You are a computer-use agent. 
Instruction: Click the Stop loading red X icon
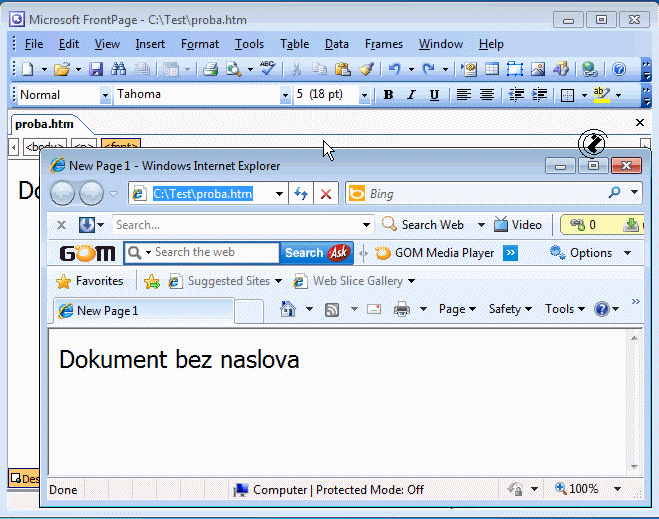[325, 194]
